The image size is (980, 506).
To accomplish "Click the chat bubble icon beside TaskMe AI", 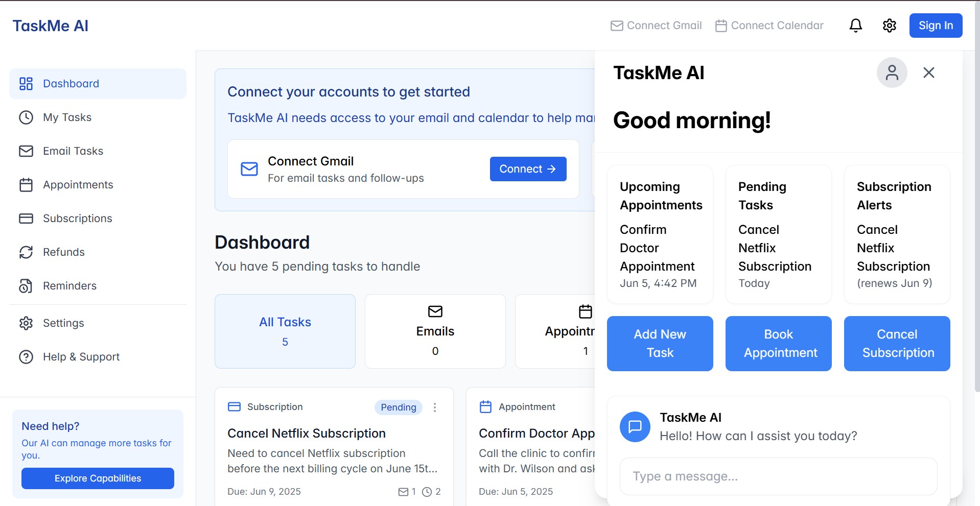I will pos(635,427).
